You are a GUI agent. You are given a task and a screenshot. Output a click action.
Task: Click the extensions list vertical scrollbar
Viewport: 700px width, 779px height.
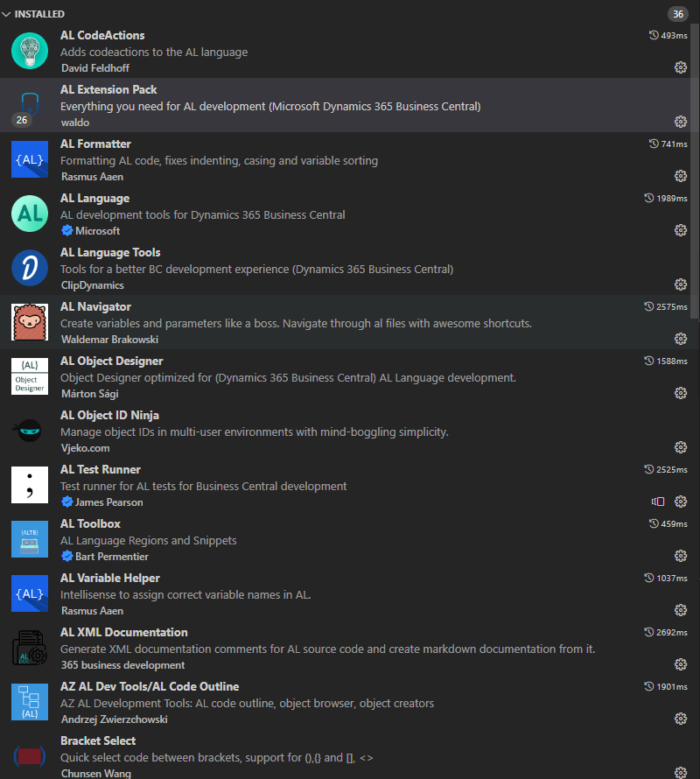coord(695,172)
